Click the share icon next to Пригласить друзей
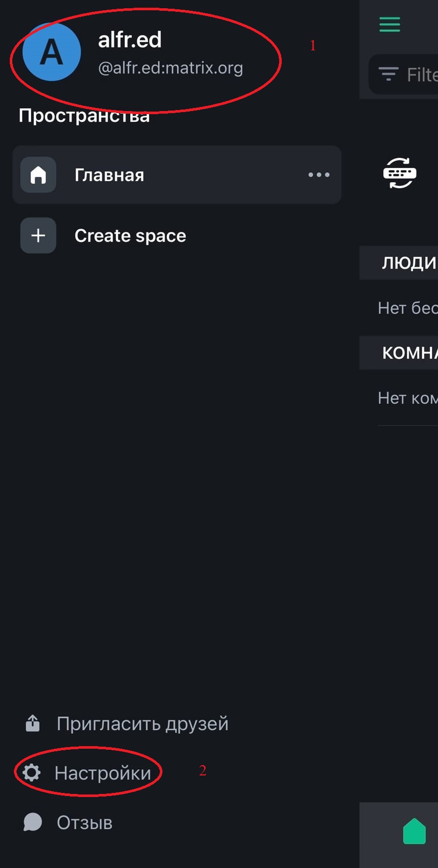 coord(33,723)
